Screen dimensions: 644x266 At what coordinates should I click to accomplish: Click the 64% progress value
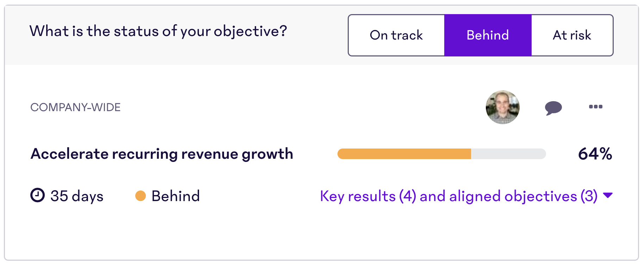[x=595, y=154]
